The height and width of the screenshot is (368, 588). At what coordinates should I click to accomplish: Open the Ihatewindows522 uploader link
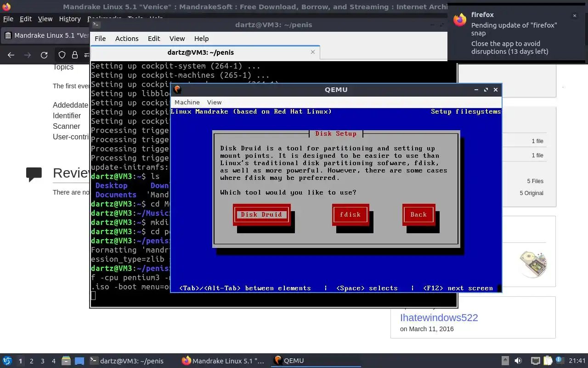(439, 317)
